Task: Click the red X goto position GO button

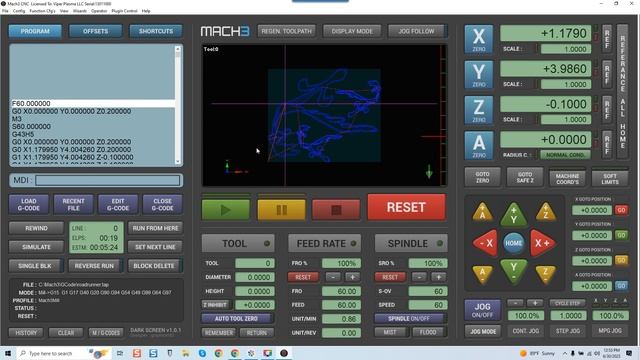Action: (x=621, y=210)
